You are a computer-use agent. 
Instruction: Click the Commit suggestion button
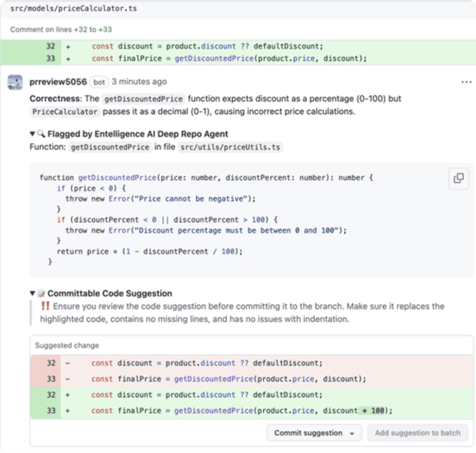point(308,433)
